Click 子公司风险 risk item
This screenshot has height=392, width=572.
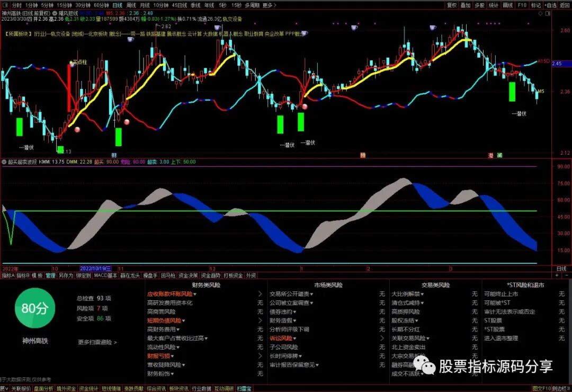pos(284,347)
